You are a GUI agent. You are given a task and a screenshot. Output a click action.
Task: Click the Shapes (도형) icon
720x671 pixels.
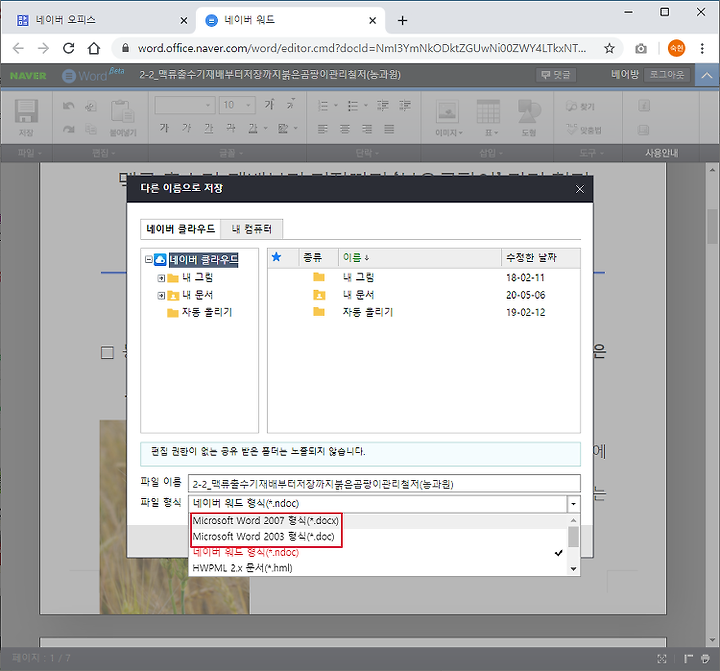[x=529, y=112]
